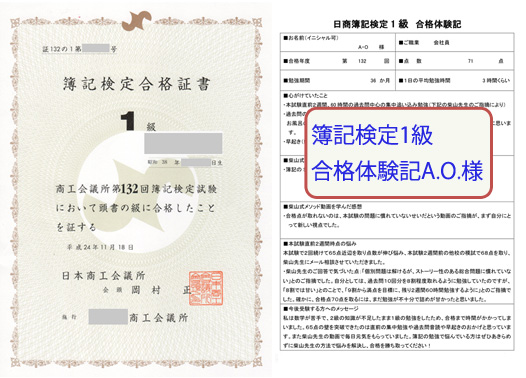Viewport: 526px width, 378px height.
Task: Click the emblem ornament atop the certificate
Action: click(136, 21)
